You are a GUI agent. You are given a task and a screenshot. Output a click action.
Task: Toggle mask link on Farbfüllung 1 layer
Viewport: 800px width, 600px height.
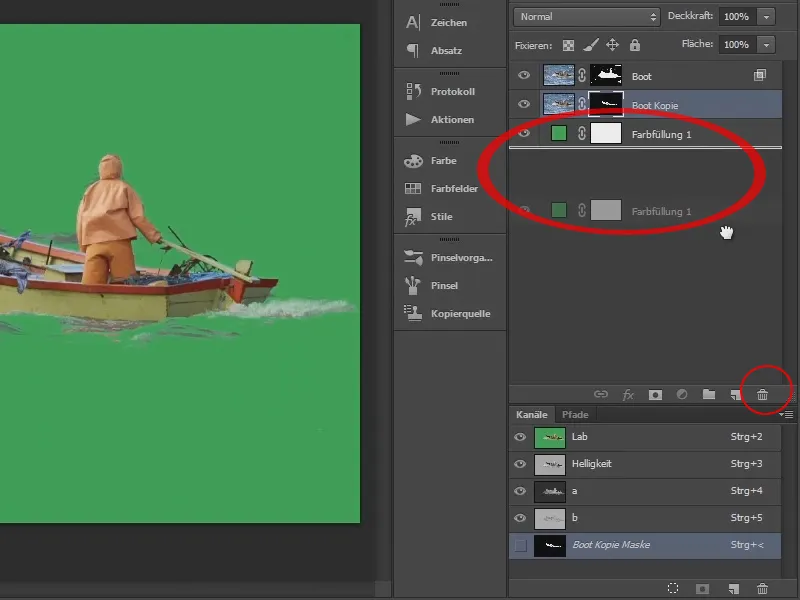click(582, 134)
